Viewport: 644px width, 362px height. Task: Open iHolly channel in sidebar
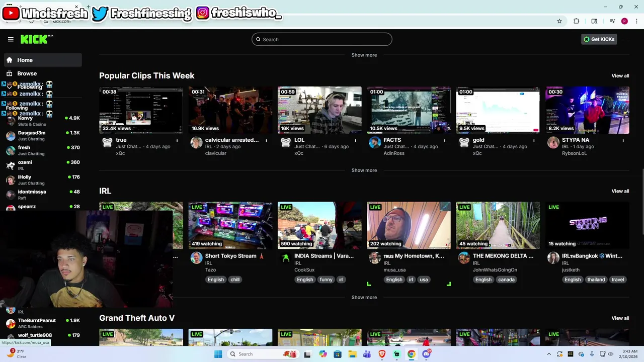pyautogui.click(x=43, y=180)
